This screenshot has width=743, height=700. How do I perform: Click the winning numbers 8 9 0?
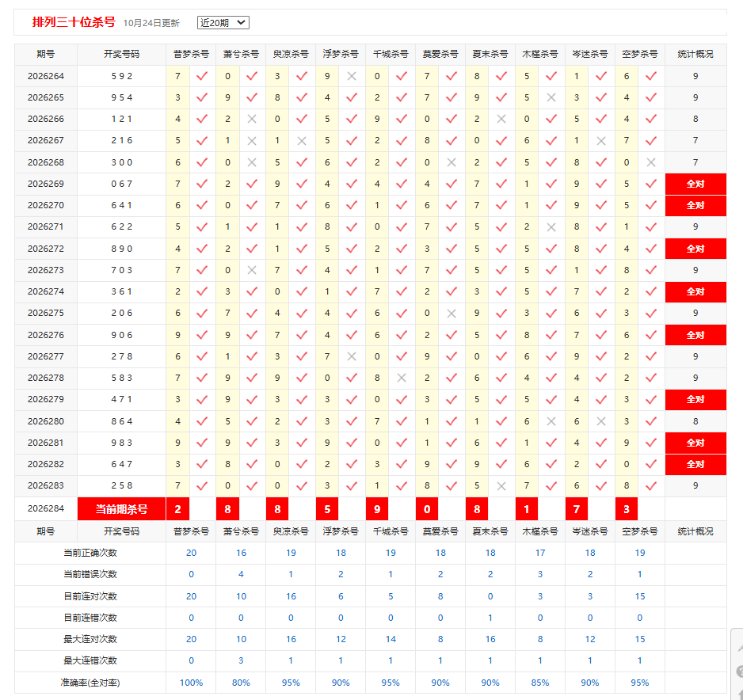point(122,249)
